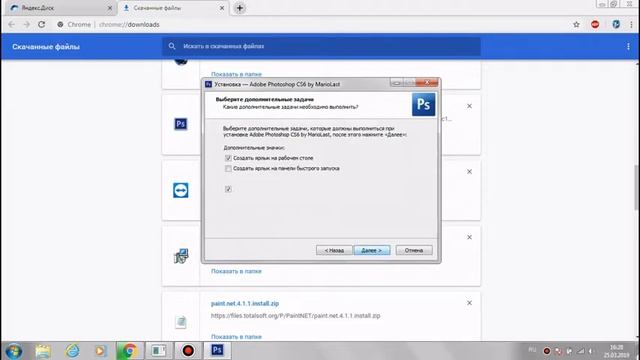Viewport: 640px width, 360px height.
Task: Click the Скачанные файлы page title
Action: pos(46,47)
